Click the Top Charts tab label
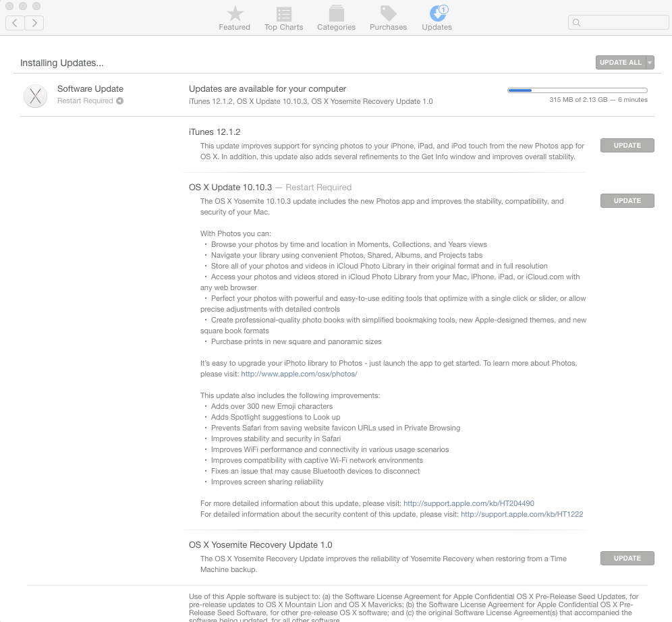 [x=284, y=27]
